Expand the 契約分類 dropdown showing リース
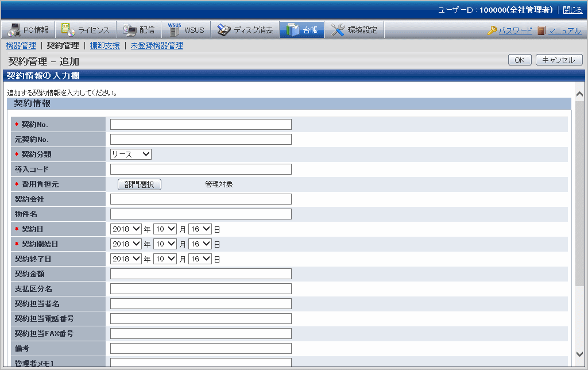The width and height of the screenshot is (588, 370). point(130,154)
